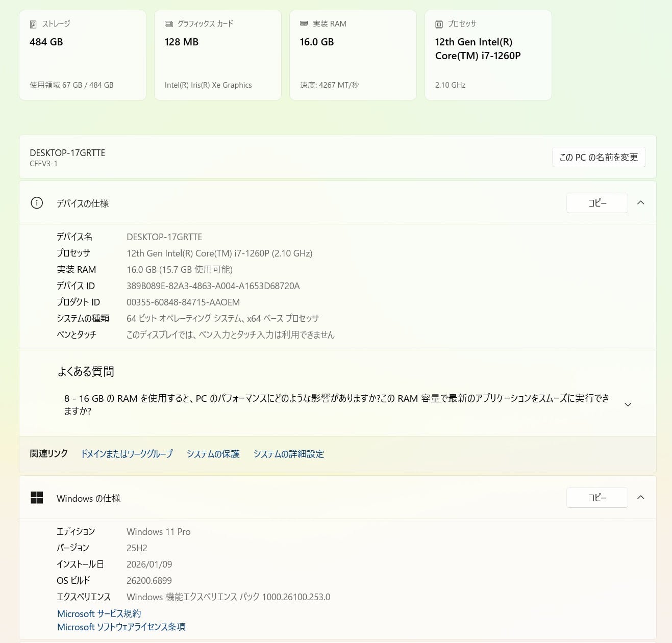Click the エクスペリエンス label
672x643 pixels.
pyautogui.click(x=84, y=597)
